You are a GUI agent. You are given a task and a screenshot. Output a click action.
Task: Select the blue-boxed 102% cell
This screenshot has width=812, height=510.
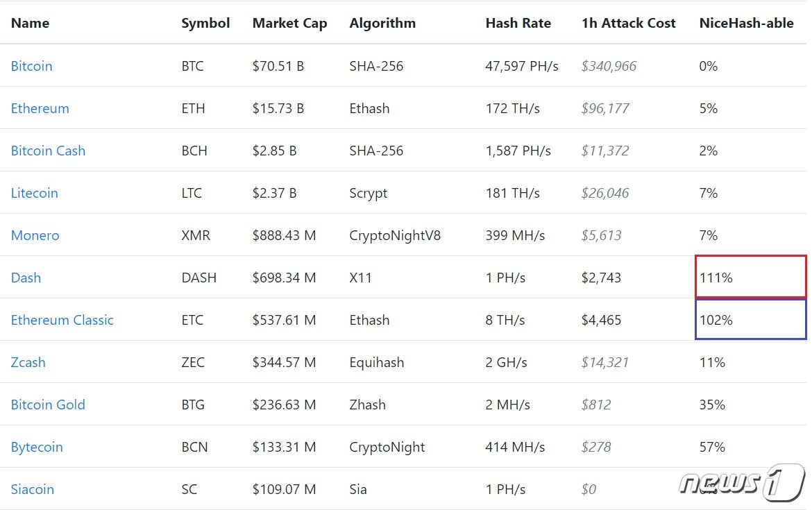[751, 319]
